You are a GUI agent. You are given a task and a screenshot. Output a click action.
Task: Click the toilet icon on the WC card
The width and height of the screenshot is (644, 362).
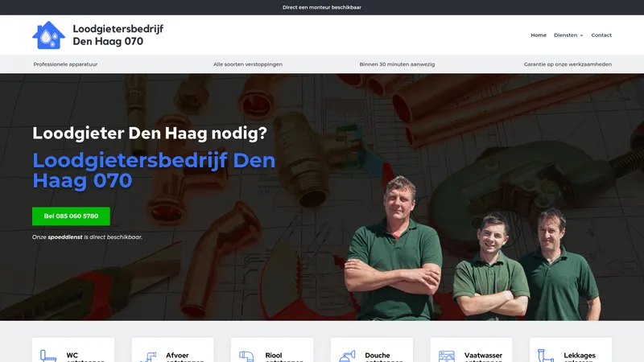[x=48, y=356]
